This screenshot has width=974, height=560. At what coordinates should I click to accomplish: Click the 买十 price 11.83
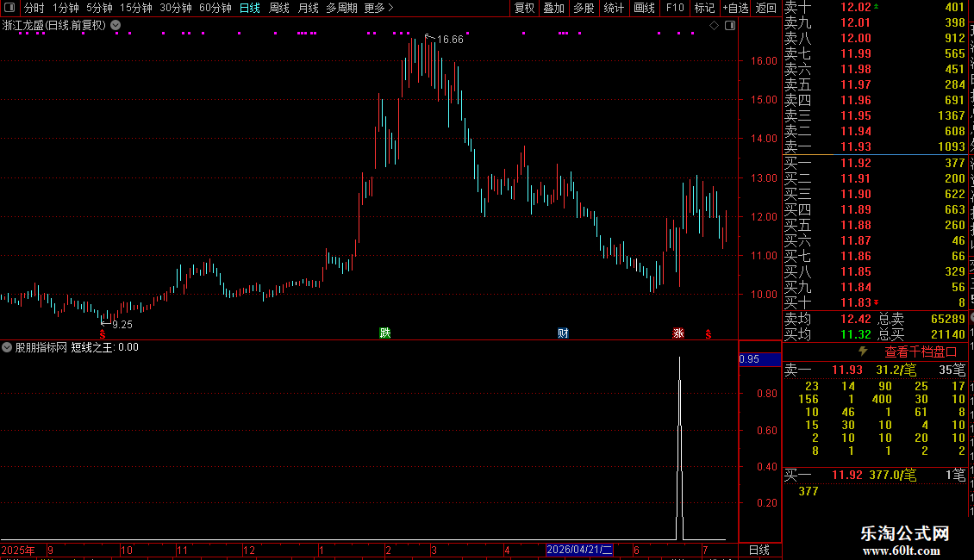point(856,302)
